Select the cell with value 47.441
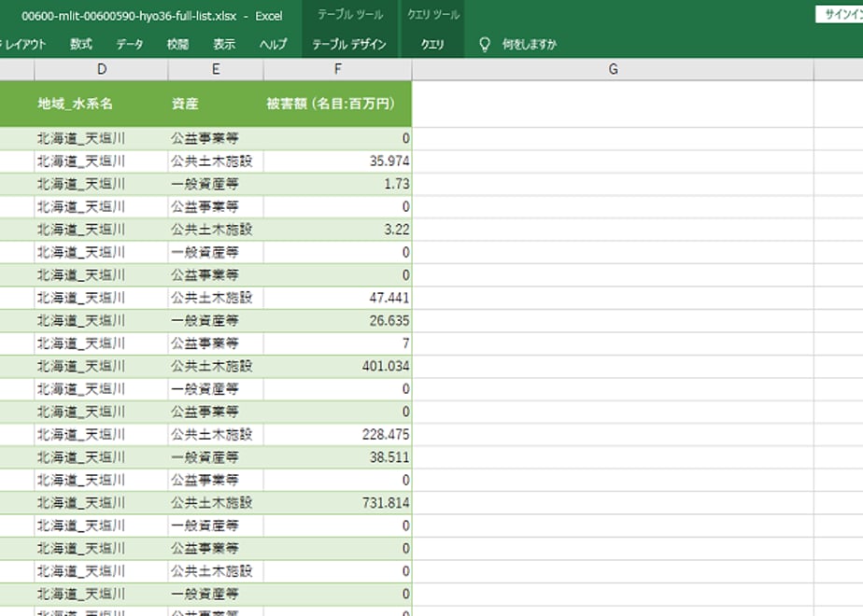863x616 pixels. point(338,298)
